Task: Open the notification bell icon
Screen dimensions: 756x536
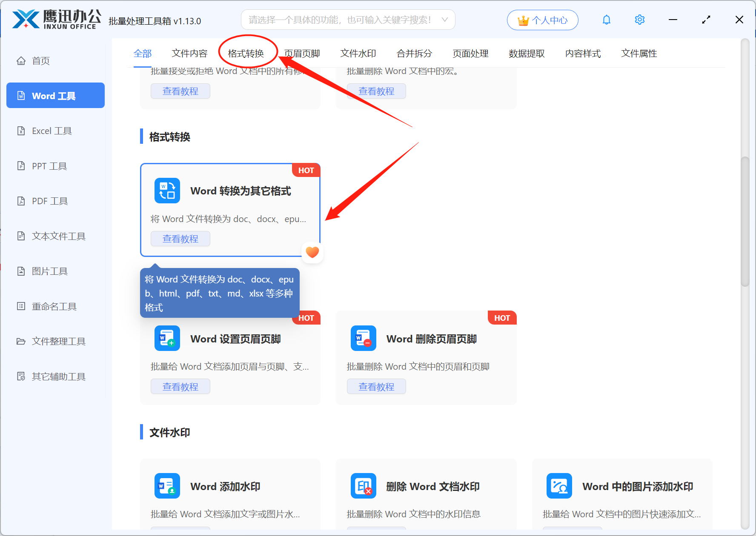Action: pyautogui.click(x=606, y=20)
